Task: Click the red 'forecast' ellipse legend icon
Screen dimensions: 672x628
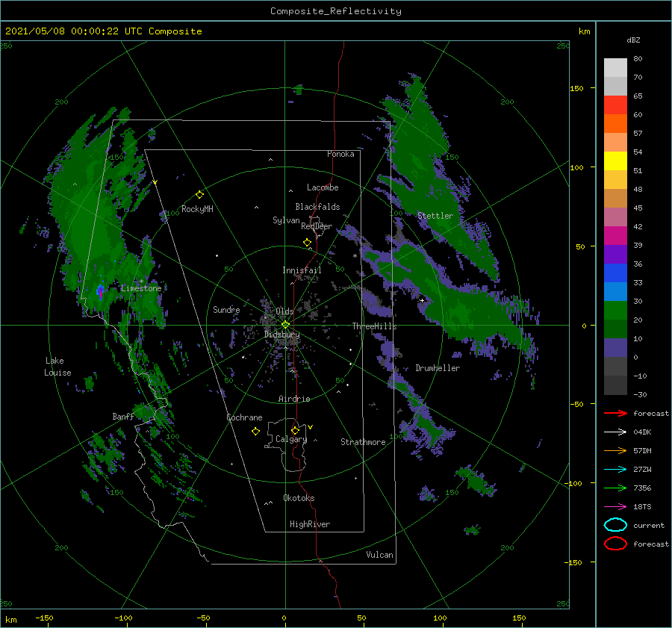Action: tap(615, 544)
